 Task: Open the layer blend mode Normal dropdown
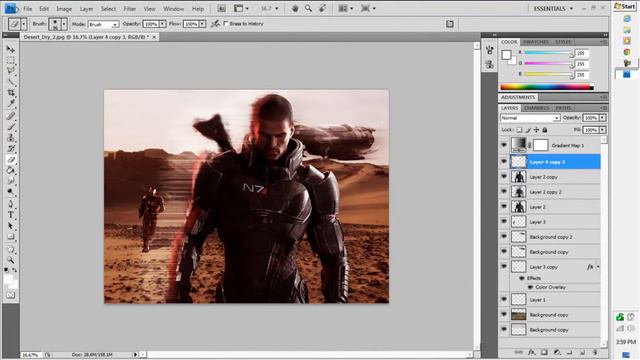pyautogui.click(x=530, y=118)
